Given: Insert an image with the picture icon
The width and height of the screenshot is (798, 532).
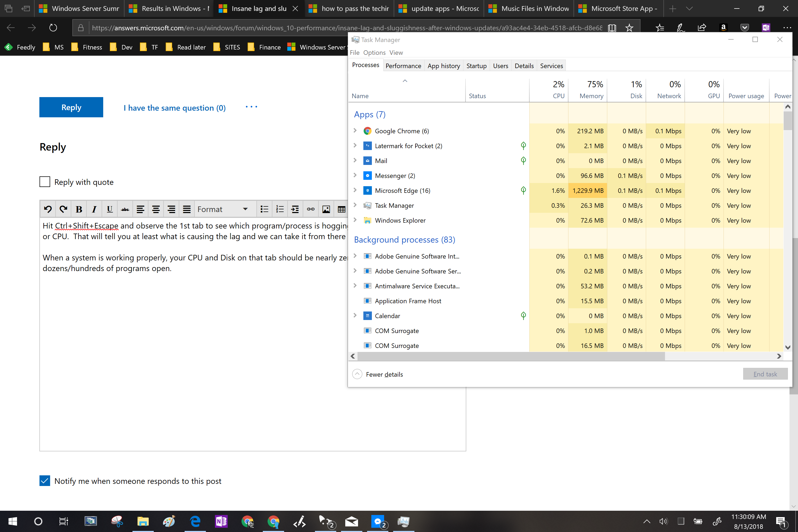Looking at the screenshot, I should click(326, 209).
